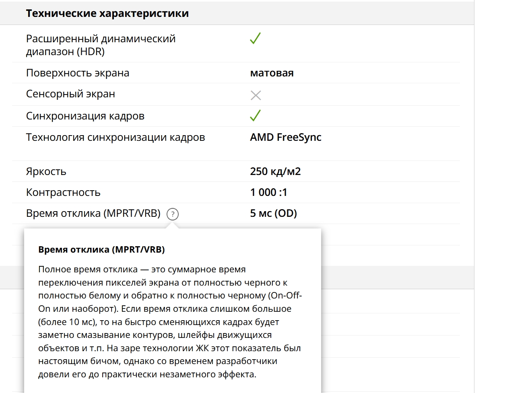Select the Расширенный динамический диапазон (HDR) label
This screenshot has width=532, height=393.
point(101,45)
